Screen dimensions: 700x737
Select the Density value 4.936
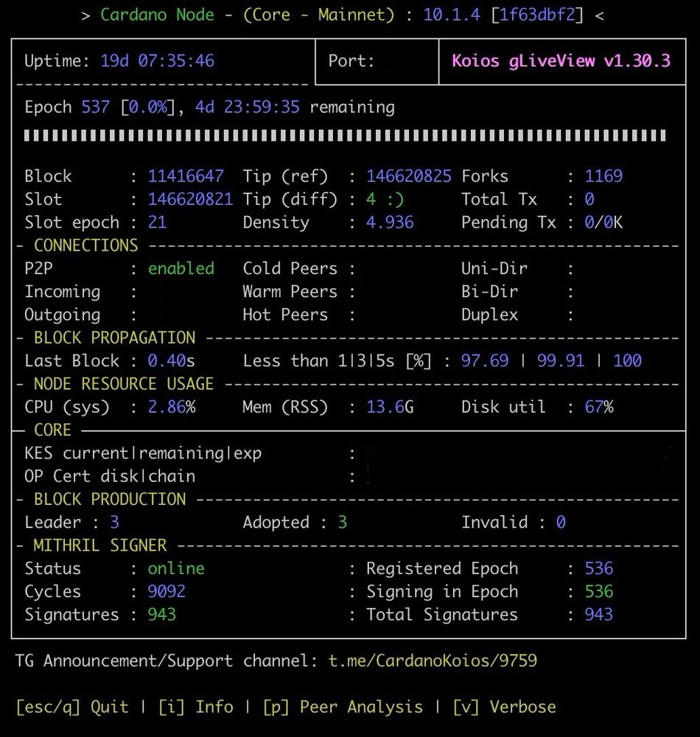point(390,222)
